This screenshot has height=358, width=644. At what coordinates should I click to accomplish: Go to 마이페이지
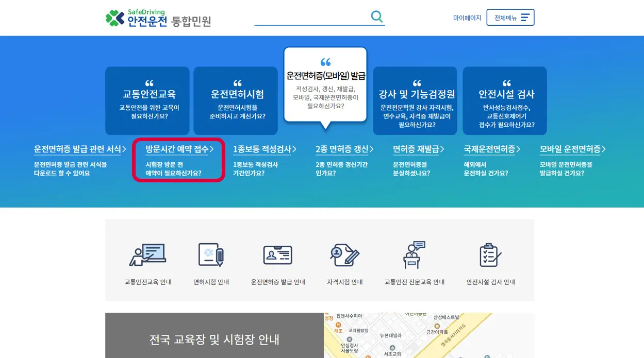[x=467, y=17]
